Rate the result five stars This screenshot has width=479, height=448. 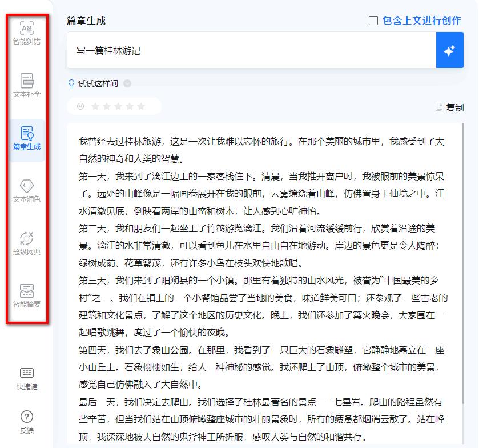pyautogui.click(x=141, y=106)
